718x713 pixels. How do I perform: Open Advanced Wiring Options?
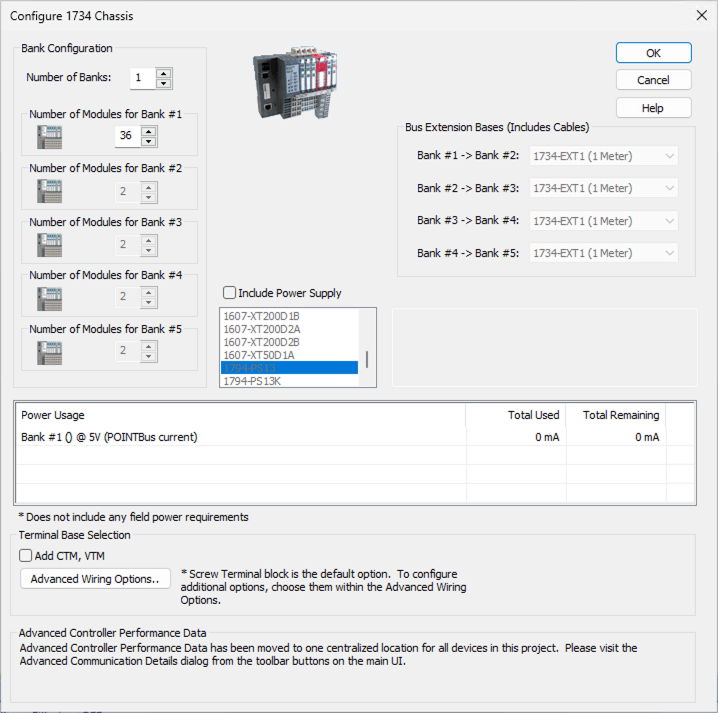click(x=95, y=579)
